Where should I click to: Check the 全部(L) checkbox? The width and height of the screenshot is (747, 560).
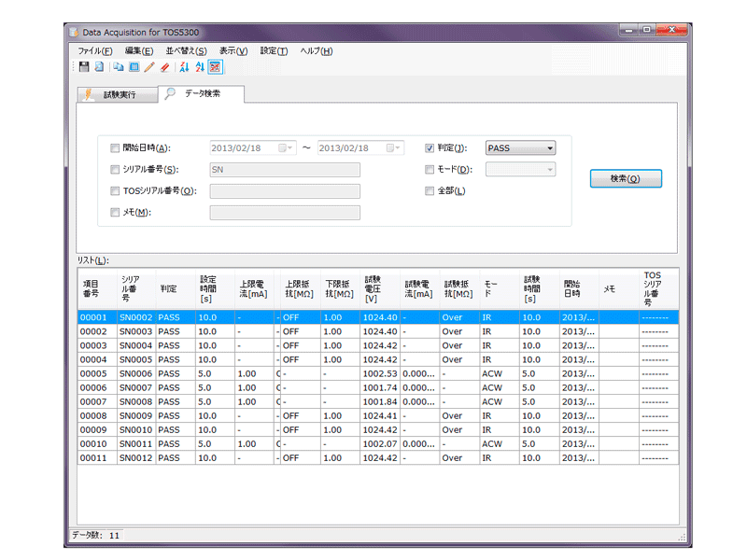pyautogui.click(x=430, y=191)
